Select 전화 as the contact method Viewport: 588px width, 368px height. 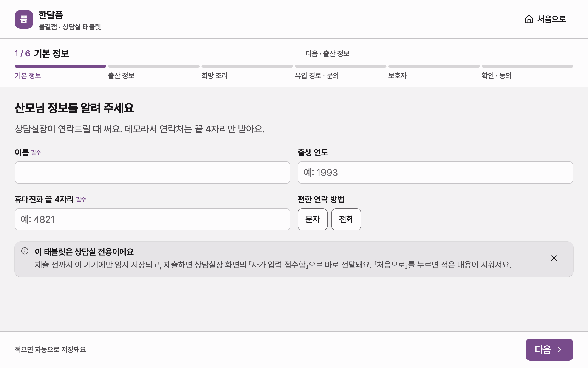pyautogui.click(x=346, y=219)
